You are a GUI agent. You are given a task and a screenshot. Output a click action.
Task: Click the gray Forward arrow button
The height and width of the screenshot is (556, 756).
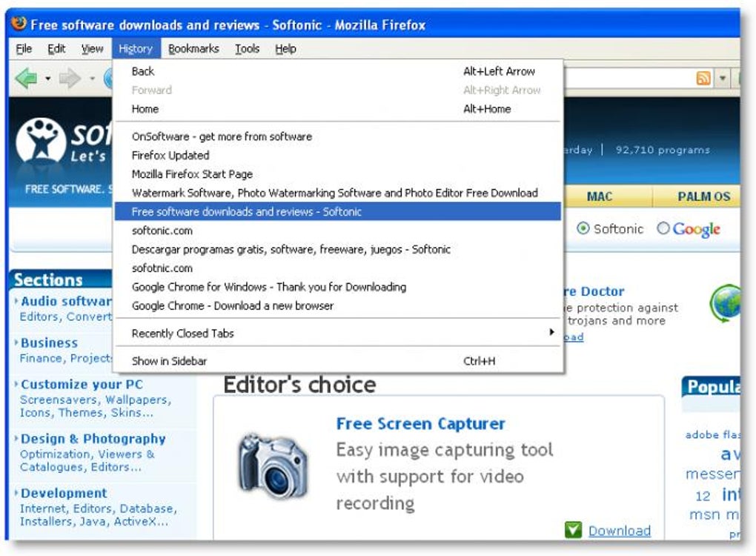[70, 78]
